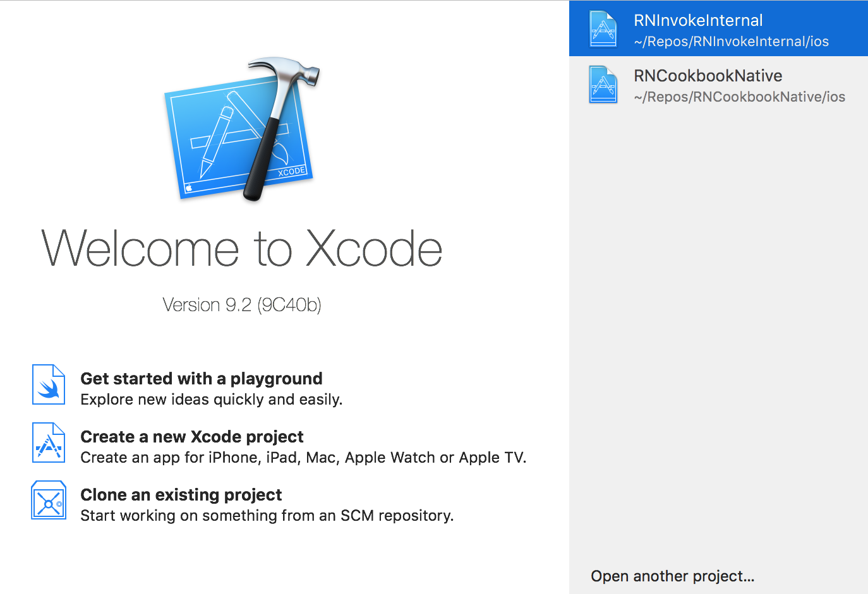Click "Open another project…" at the bottom

[672, 576]
